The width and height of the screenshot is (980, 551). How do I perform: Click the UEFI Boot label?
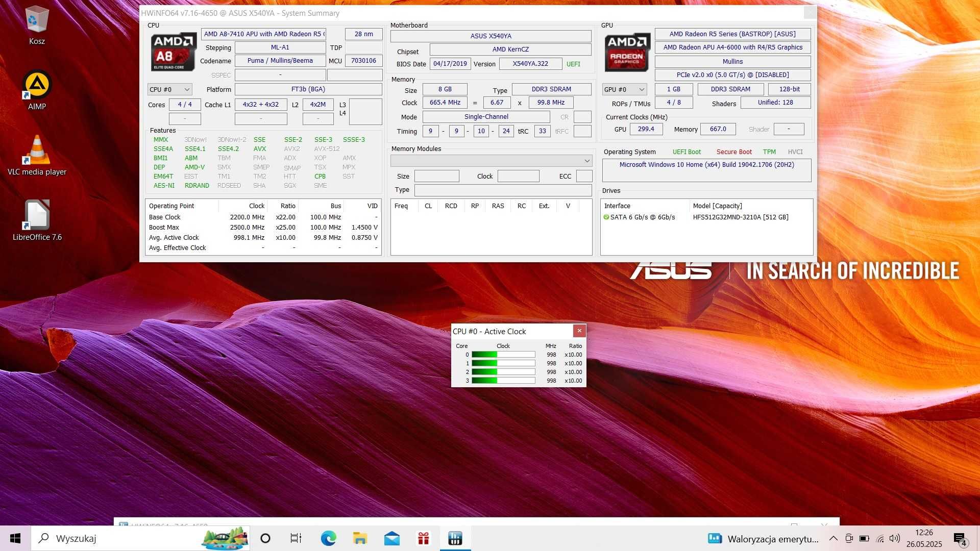tap(687, 152)
